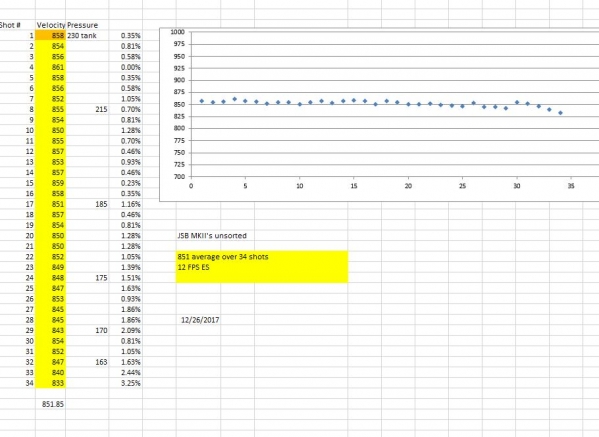Image resolution: width=599 pixels, height=437 pixels.
Task: Click the yellow '851 average over 34 shots' box
Action: [x=262, y=267]
